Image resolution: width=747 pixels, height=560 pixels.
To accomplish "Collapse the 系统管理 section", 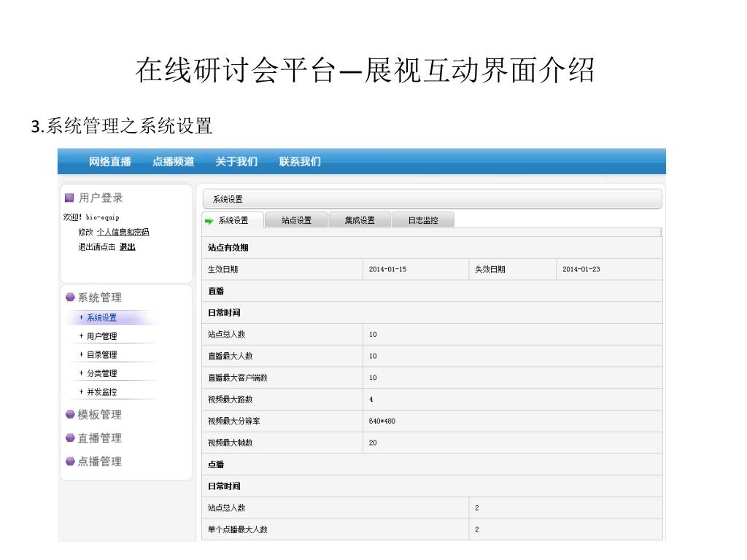I will point(99,297).
